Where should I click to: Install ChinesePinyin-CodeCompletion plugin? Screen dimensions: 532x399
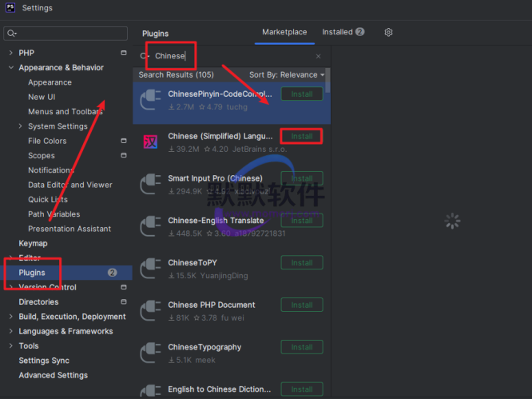[302, 94]
